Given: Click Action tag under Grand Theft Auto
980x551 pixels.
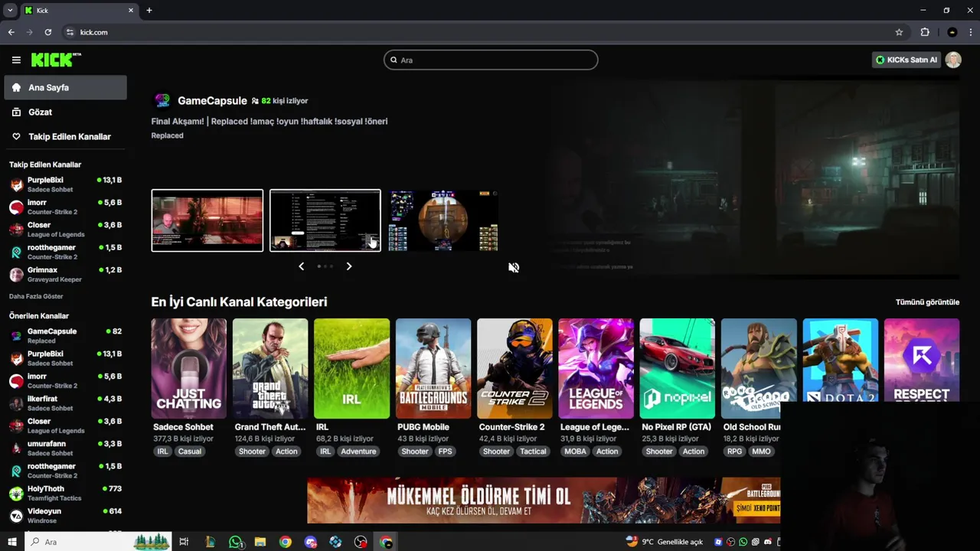Looking at the screenshot, I should [x=286, y=452].
